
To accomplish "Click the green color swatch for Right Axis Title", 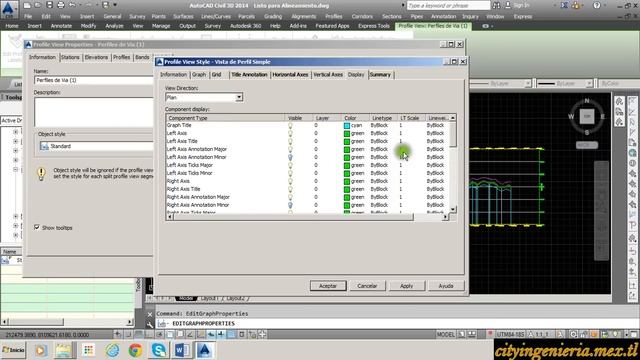I will [x=347, y=189].
